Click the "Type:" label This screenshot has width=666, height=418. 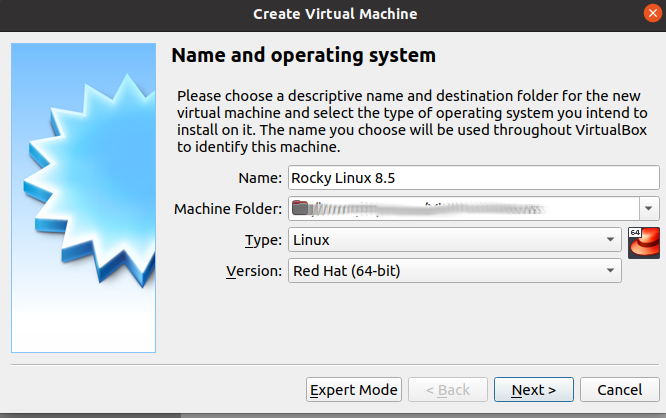[x=264, y=240]
